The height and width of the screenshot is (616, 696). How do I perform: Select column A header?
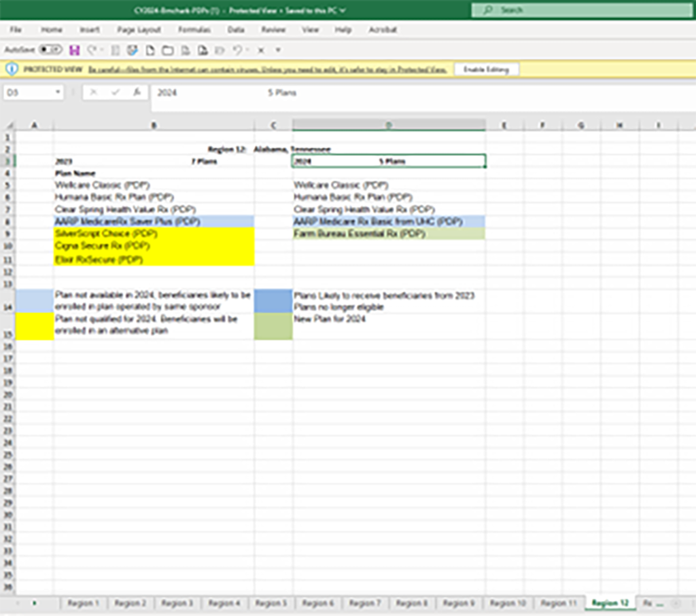pos(34,126)
